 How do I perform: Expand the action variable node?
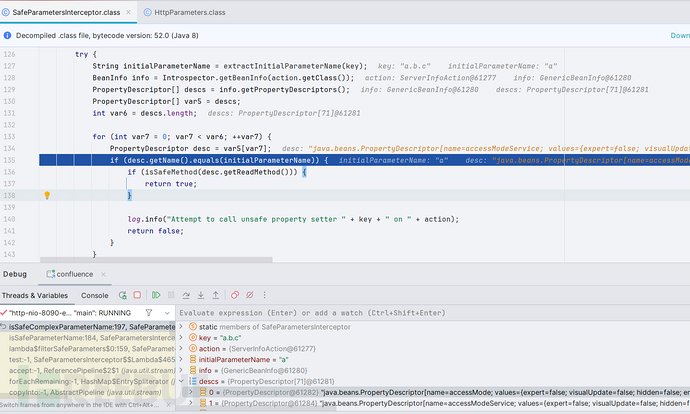pos(181,348)
